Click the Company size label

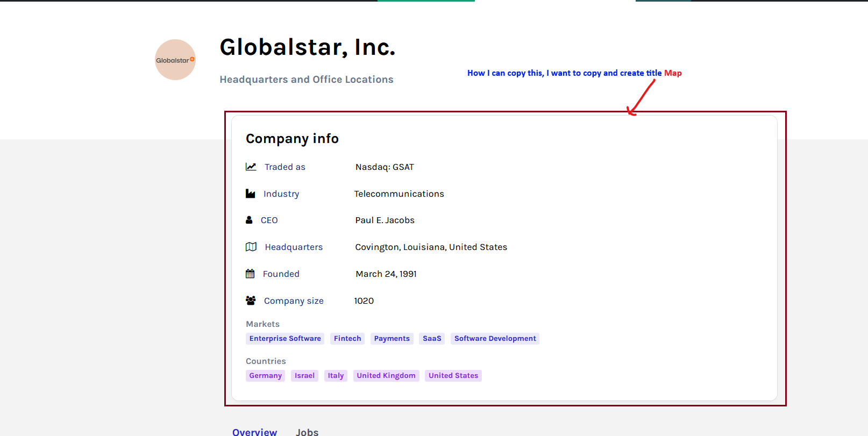[294, 301]
